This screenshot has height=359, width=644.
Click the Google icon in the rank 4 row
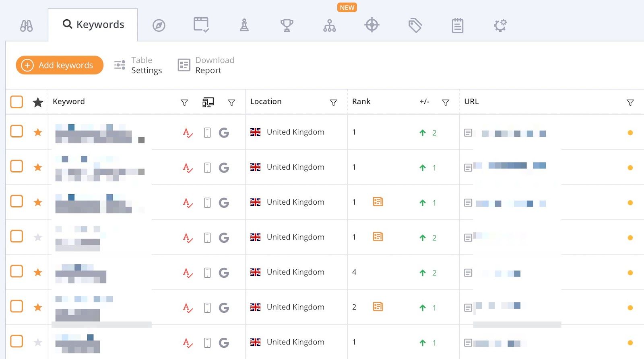[224, 273]
